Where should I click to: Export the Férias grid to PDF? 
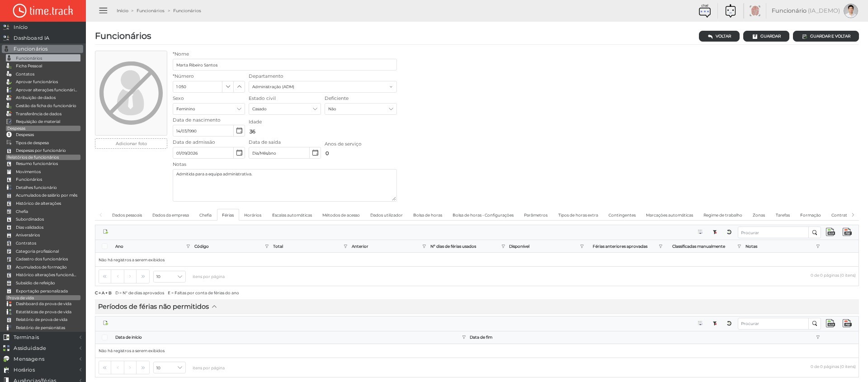click(847, 232)
